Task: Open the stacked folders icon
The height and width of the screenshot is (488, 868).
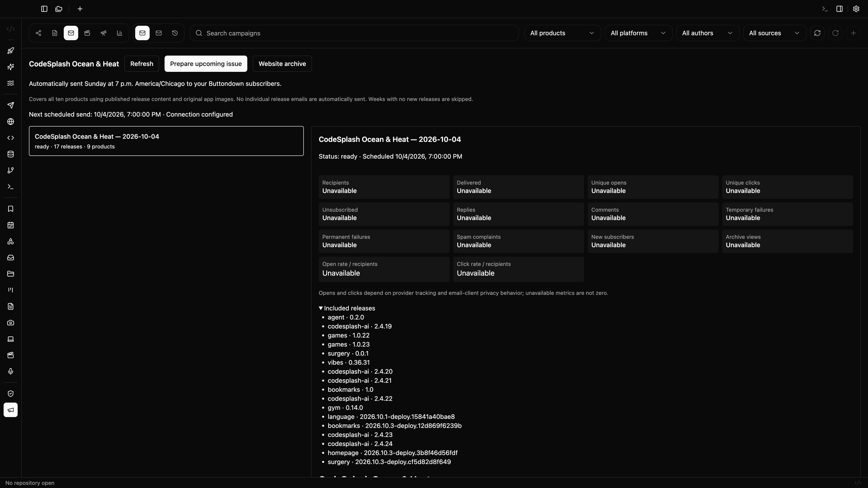Action: [59, 9]
